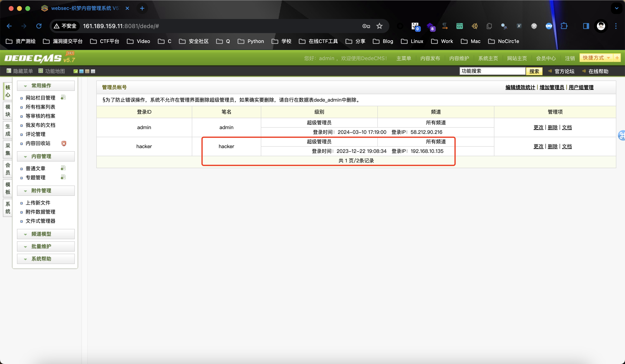Switch to the 会员 side tab
The image size is (625, 364).
tap(8, 169)
